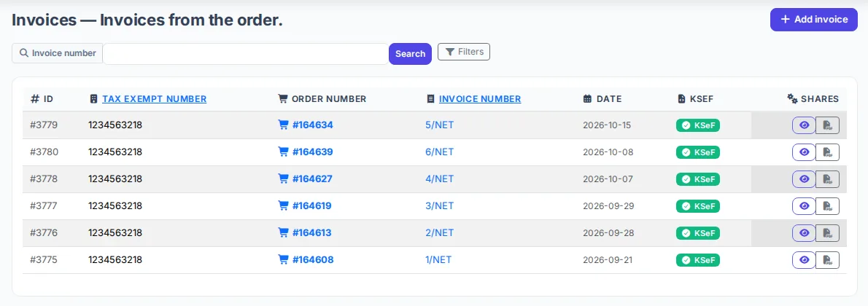Click KSeF badge on row #3776

pyautogui.click(x=697, y=233)
